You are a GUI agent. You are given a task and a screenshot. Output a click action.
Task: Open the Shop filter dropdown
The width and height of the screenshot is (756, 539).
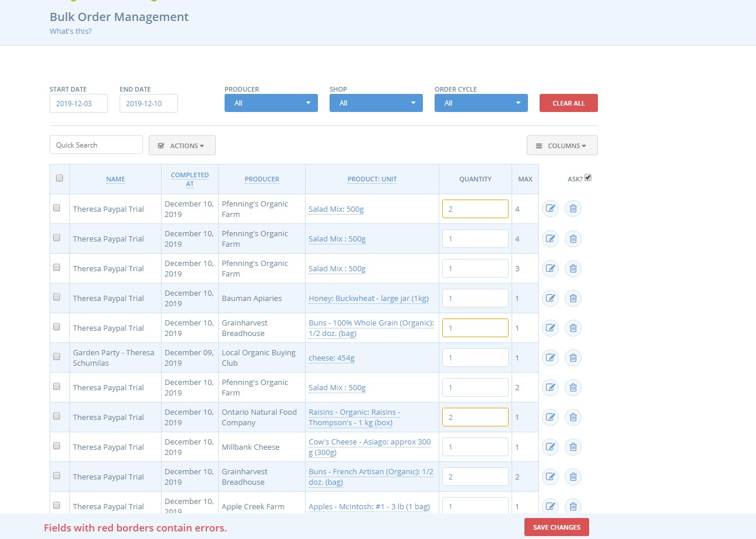click(x=376, y=103)
